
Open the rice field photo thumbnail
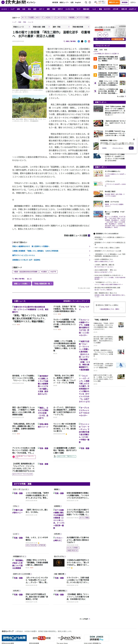30,106
